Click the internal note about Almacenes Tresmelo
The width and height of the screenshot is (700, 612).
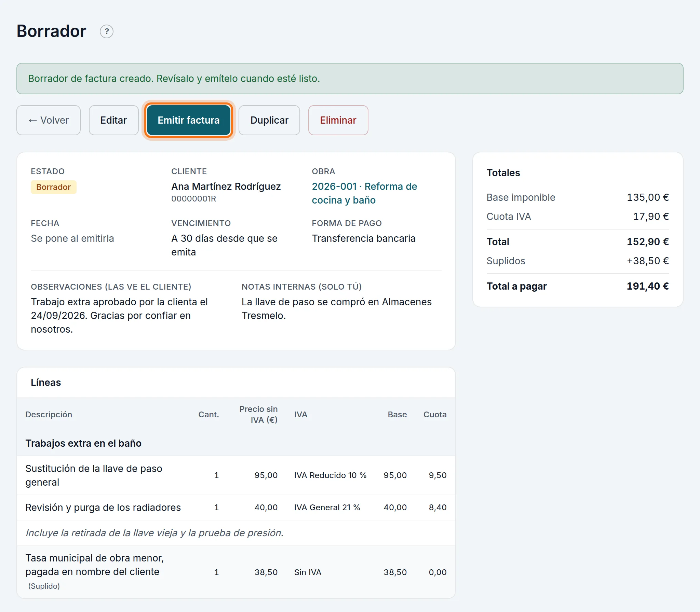[337, 309]
